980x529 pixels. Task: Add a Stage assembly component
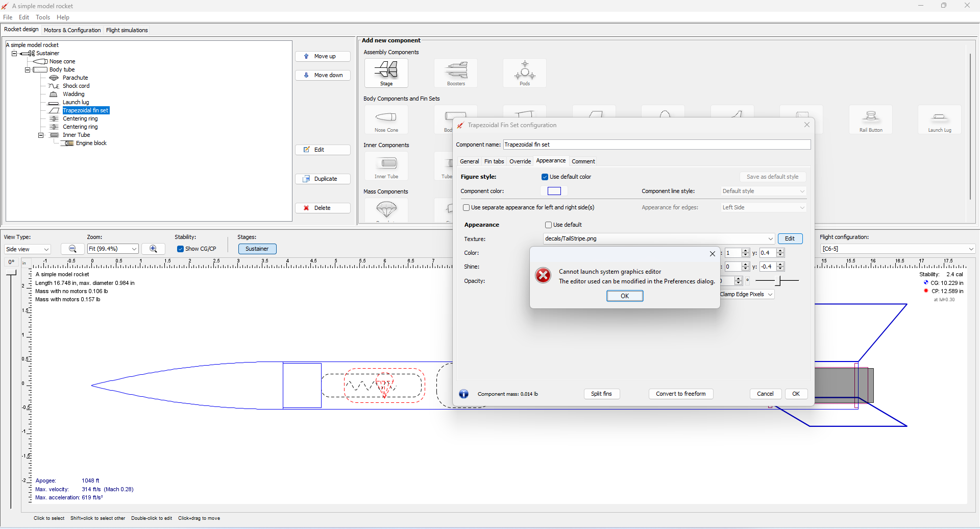pos(386,73)
